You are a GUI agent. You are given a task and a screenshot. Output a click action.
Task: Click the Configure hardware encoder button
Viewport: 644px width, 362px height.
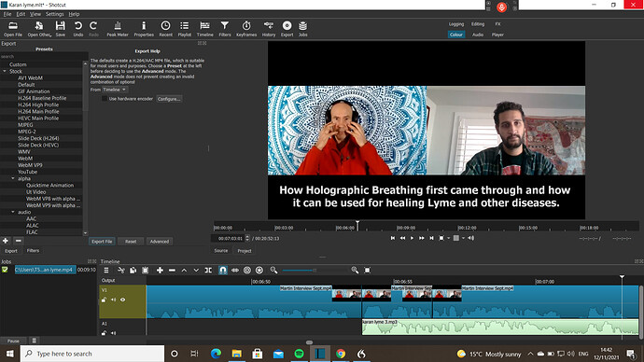pyautogui.click(x=169, y=99)
